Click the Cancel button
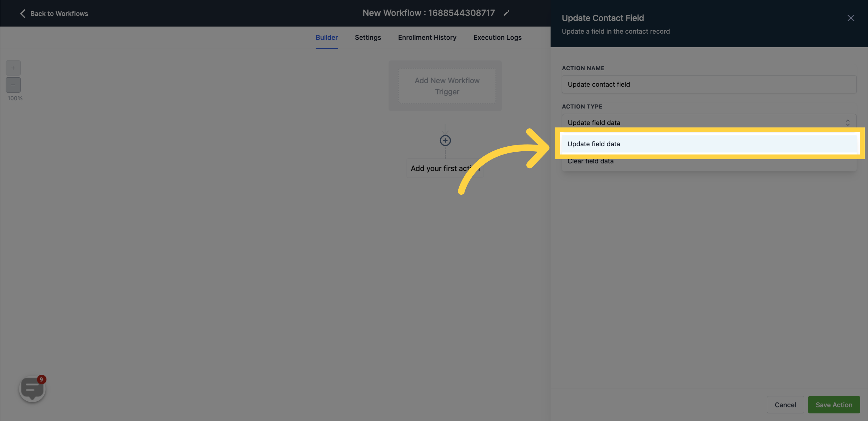Image resolution: width=868 pixels, height=421 pixels. [785, 404]
